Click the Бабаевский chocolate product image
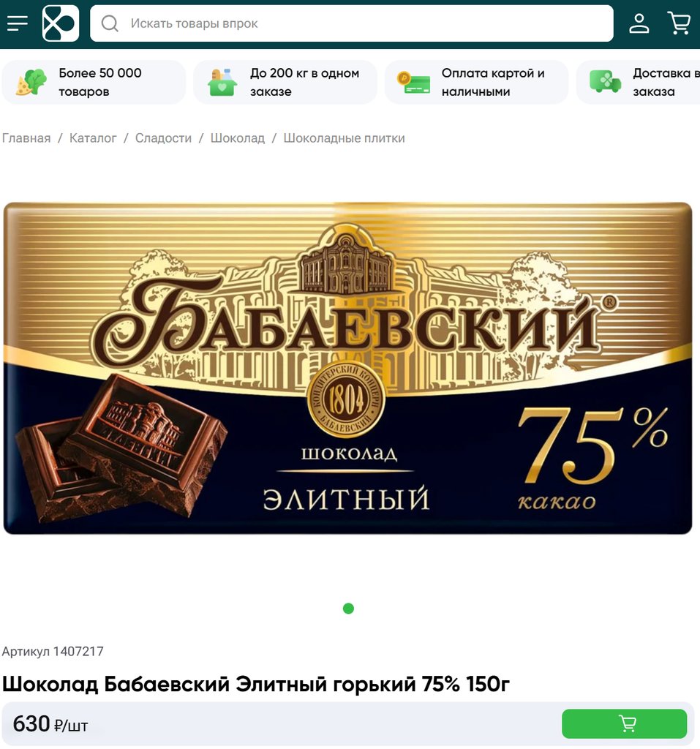The width and height of the screenshot is (700, 749). pyautogui.click(x=348, y=369)
